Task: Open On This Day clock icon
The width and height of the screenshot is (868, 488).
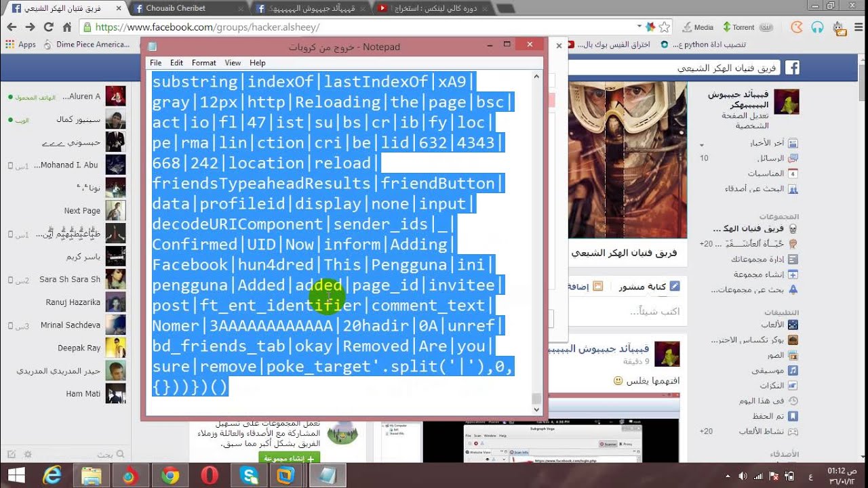Action: pos(793,401)
